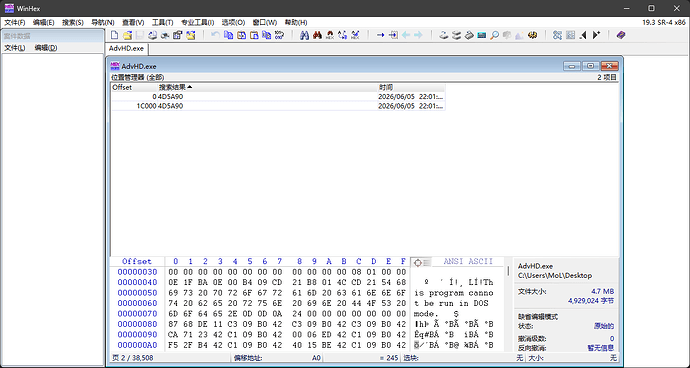Click the greyed Save disk icon
The height and width of the screenshot is (368, 690).
139,35
